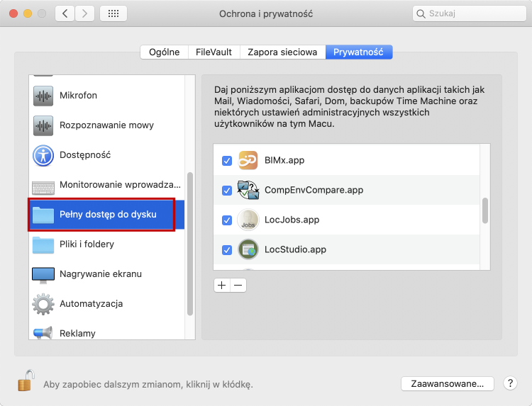Click the Dostępność accessibility icon
The image size is (532, 406).
coord(43,155)
